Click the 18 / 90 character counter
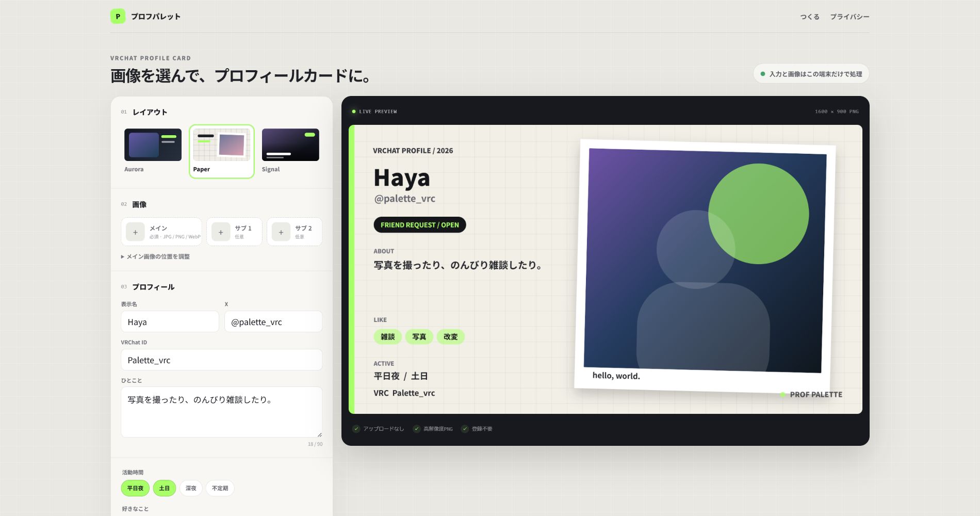 [315, 444]
